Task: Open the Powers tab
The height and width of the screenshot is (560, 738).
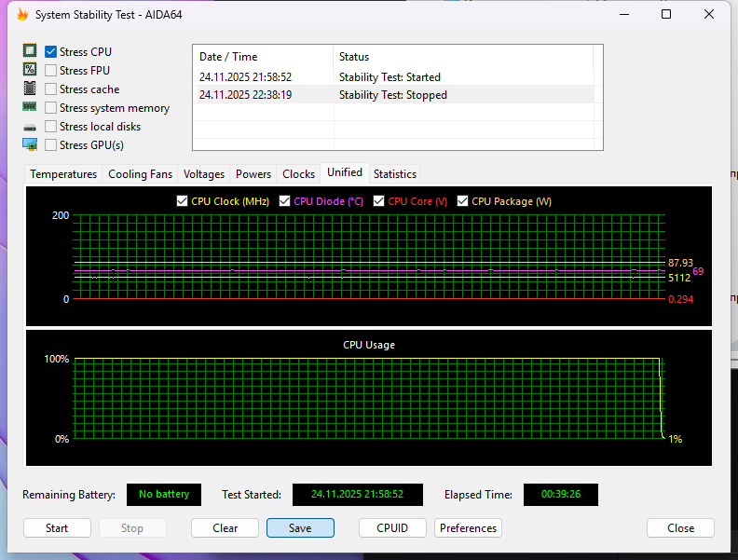Action: tap(253, 174)
